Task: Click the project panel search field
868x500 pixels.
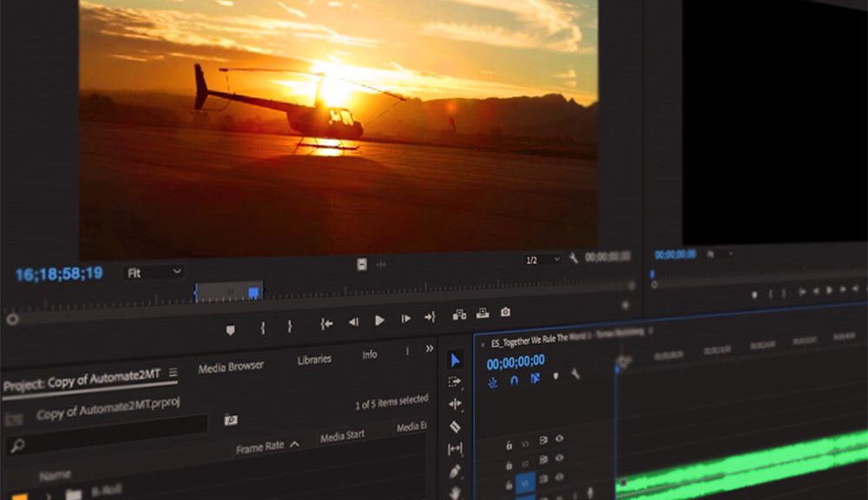Action: point(108,445)
